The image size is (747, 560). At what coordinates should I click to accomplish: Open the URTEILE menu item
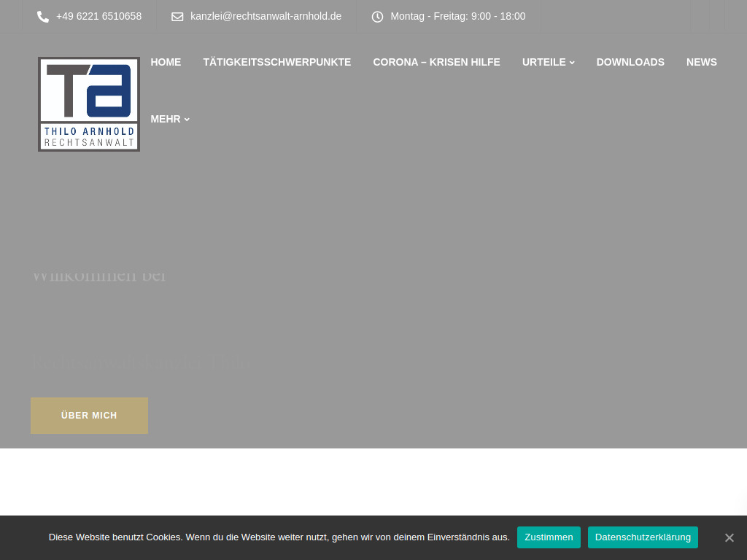(543, 63)
